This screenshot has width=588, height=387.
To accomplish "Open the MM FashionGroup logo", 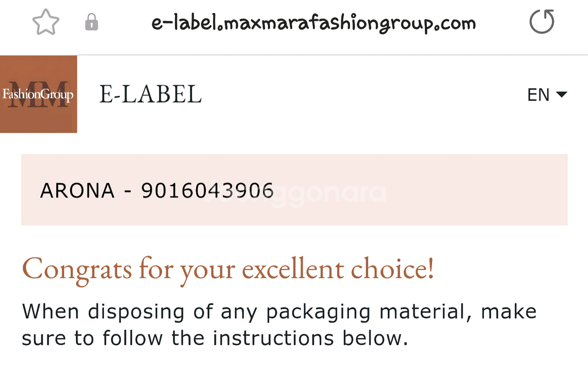I will tap(38, 94).
